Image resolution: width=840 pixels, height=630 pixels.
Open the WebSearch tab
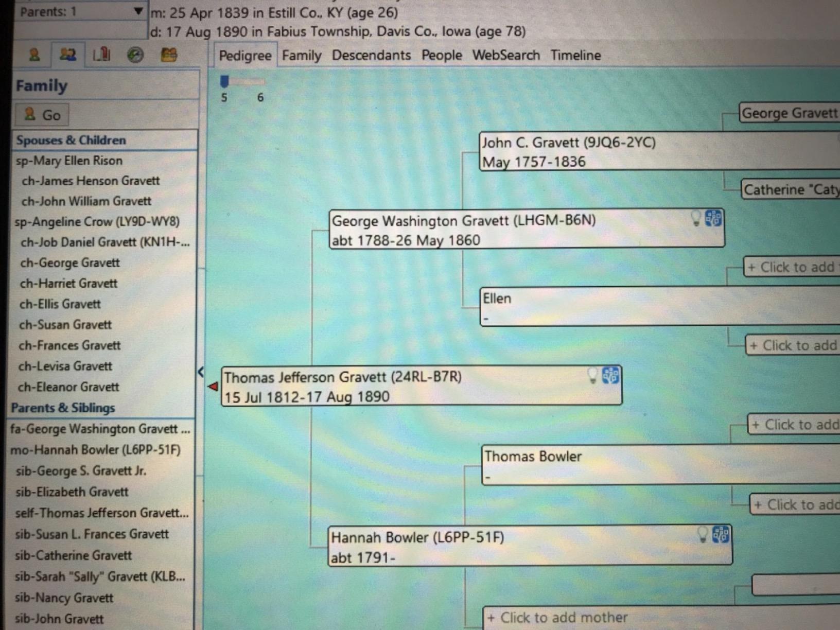[x=506, y=55]
